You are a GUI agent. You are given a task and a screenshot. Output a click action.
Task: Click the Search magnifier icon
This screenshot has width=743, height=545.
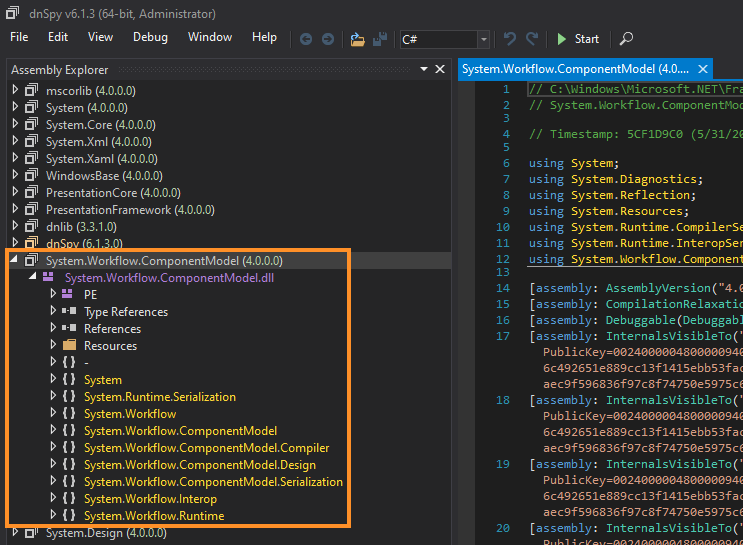click(626, 38)
